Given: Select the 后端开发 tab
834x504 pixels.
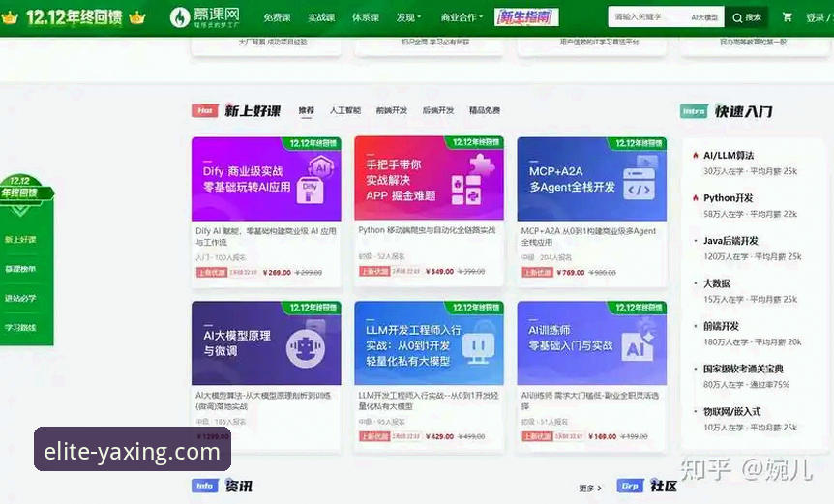Looking at the screenshot, I should coord(437,110).
